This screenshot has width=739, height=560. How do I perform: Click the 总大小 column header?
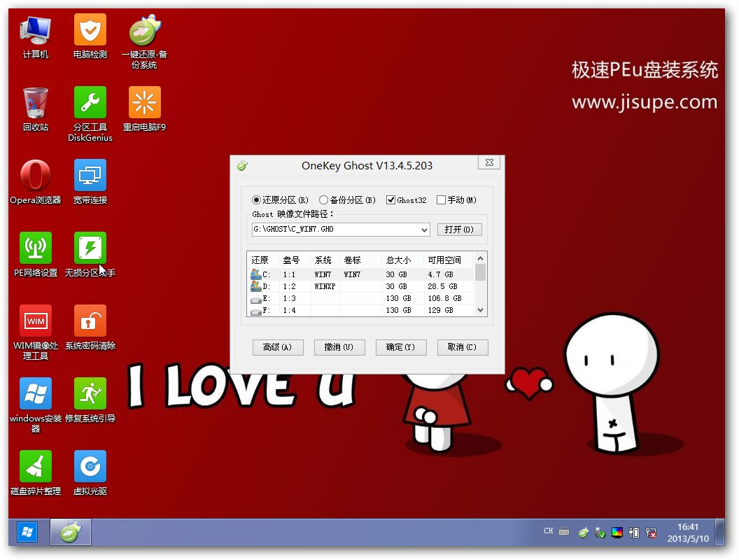(x=402, y=260)
